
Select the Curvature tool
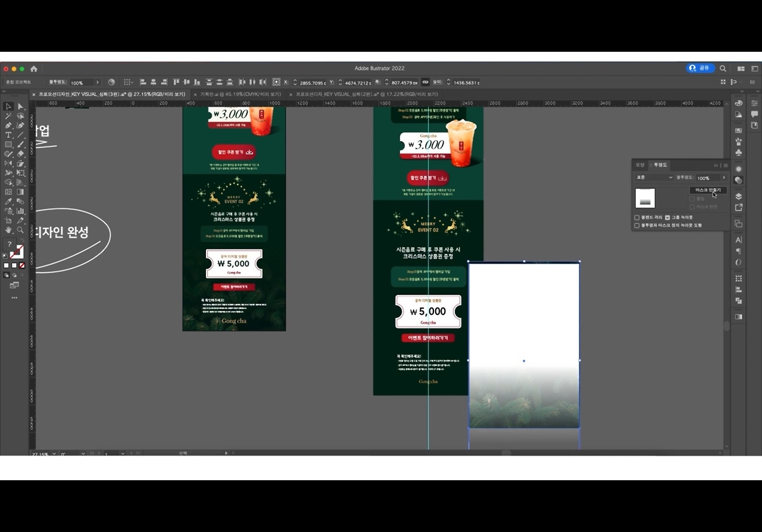click(x=20, y=126)
